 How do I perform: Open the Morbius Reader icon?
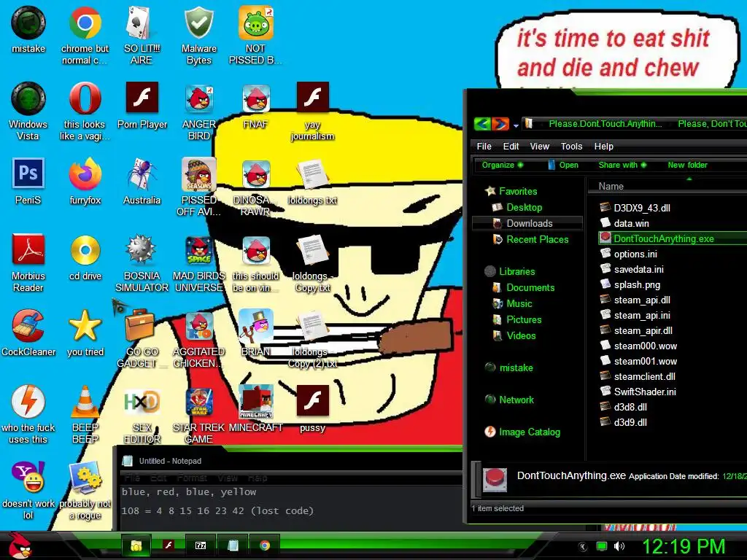coord(28,262)
